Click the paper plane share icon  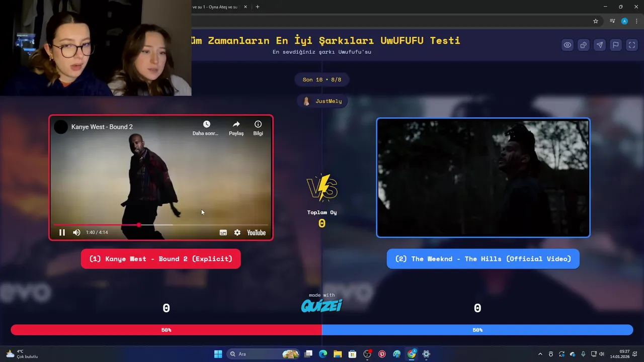pos(600,45)
